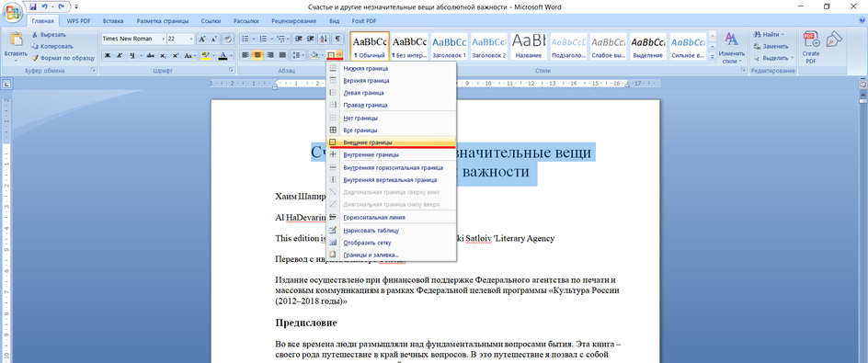868x363 pixels.
Task: Align text left
Action: click(x=246, y=55)
